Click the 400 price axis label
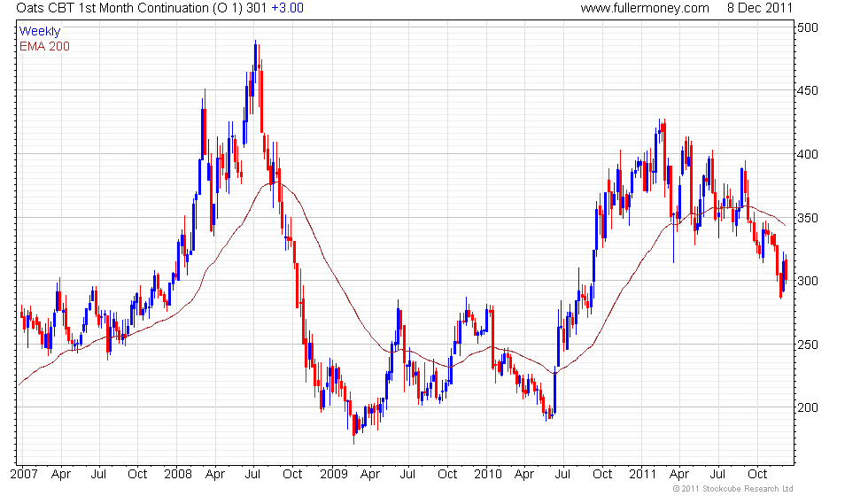 (x=807, y=154)
